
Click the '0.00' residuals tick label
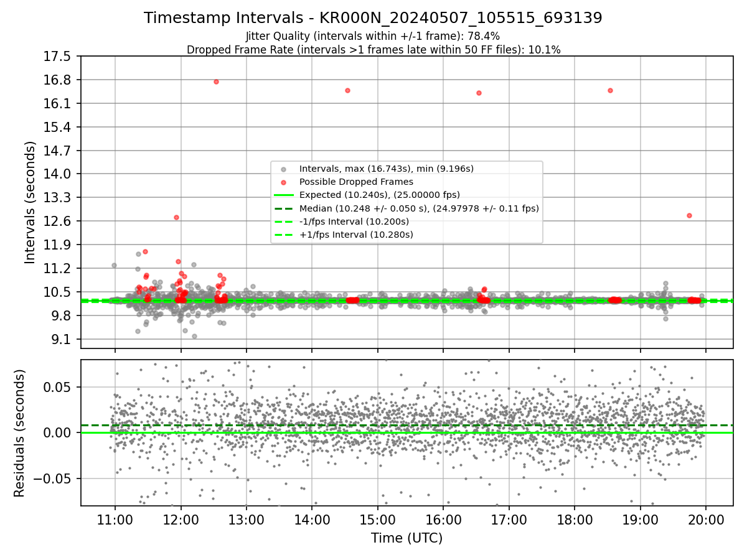click(60, 433)
